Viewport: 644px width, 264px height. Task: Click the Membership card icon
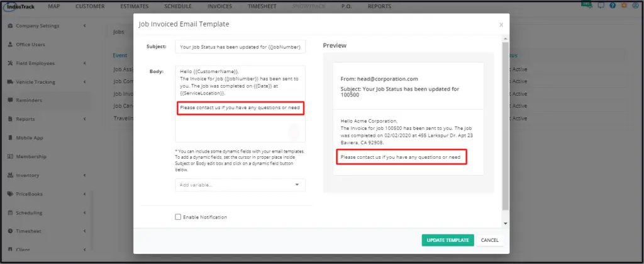click(10, 157)
